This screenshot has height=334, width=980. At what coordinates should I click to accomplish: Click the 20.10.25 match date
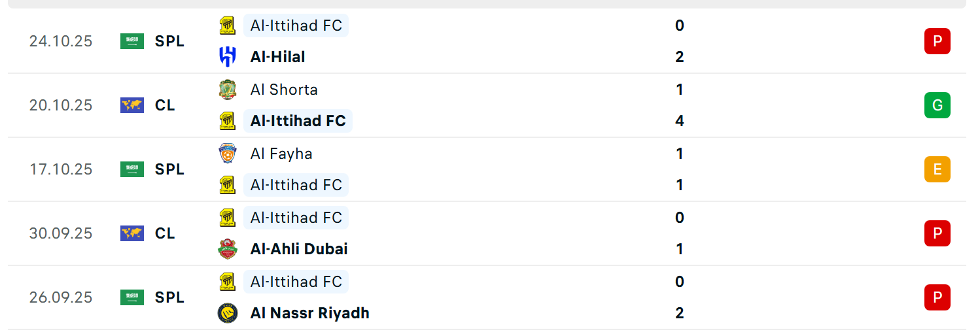coord(61,105)
